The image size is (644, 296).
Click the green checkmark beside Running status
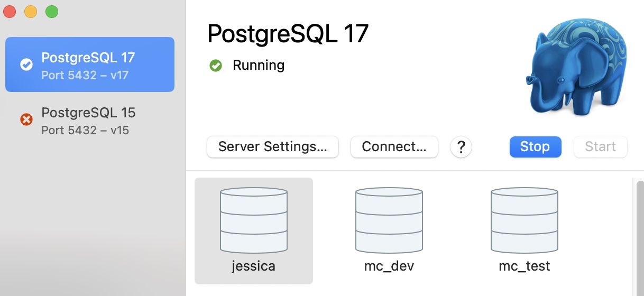pos(216,66)
